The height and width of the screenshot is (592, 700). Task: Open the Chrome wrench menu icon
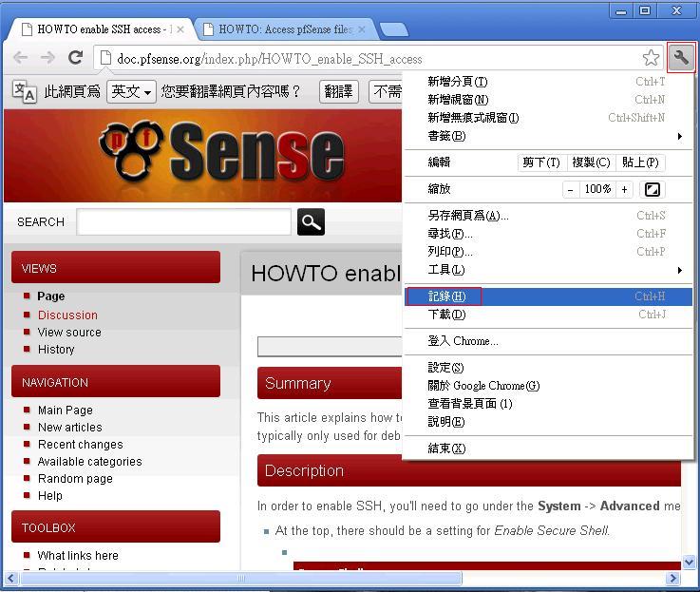coord(681,58)
